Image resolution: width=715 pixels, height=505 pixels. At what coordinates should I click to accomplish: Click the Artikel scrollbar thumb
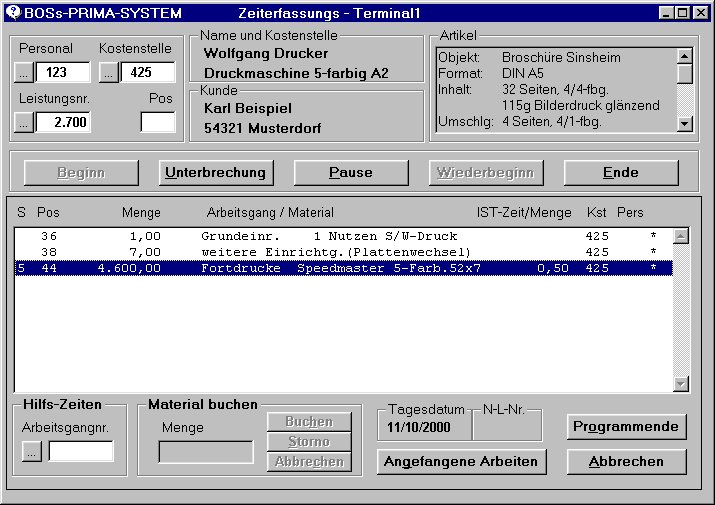tap(684, 74)
